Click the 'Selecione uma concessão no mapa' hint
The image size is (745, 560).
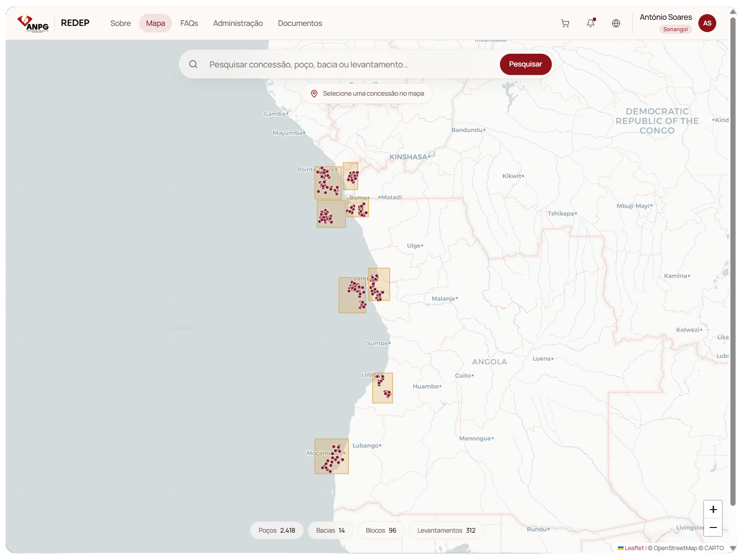click(x=368, y=93)
